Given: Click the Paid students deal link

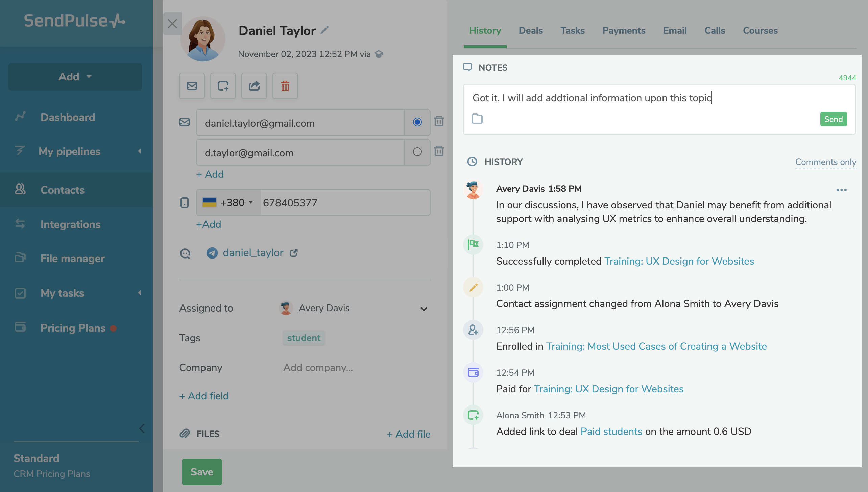Looking at the screenshot, I should [x=611, y=432].
